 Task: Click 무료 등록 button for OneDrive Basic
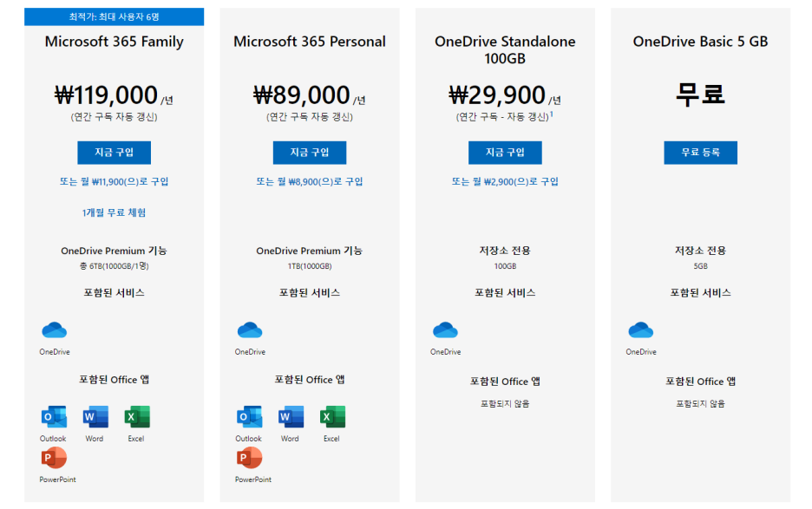[700, 153]
